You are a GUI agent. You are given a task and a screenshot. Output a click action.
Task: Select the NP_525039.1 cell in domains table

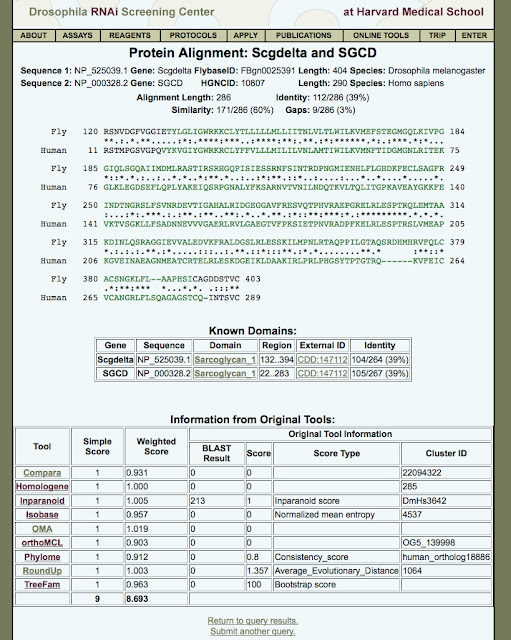point(164,360)
